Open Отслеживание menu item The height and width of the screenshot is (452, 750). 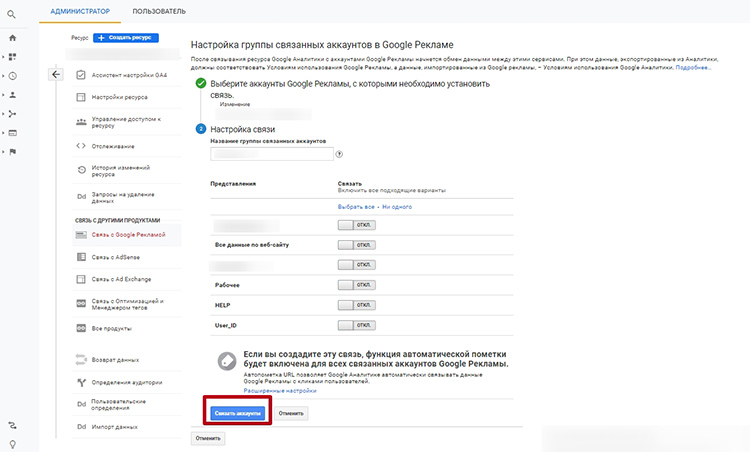click(x=127, y=146)
